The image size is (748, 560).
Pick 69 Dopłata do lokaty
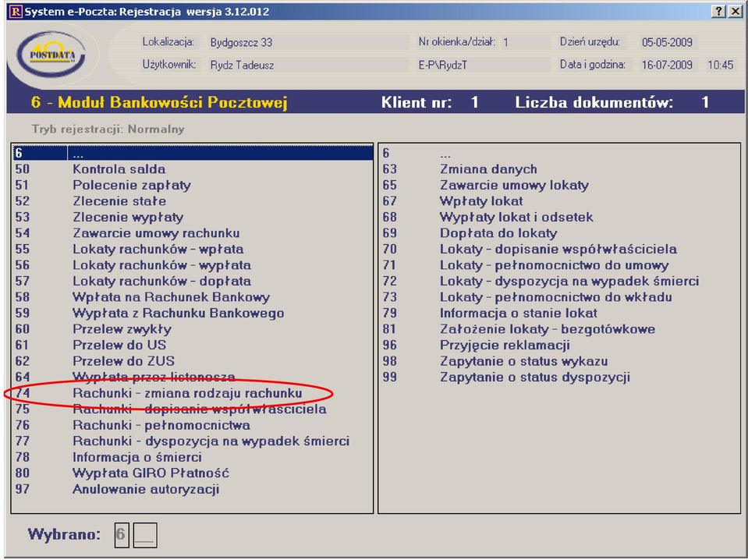point(559,232)
